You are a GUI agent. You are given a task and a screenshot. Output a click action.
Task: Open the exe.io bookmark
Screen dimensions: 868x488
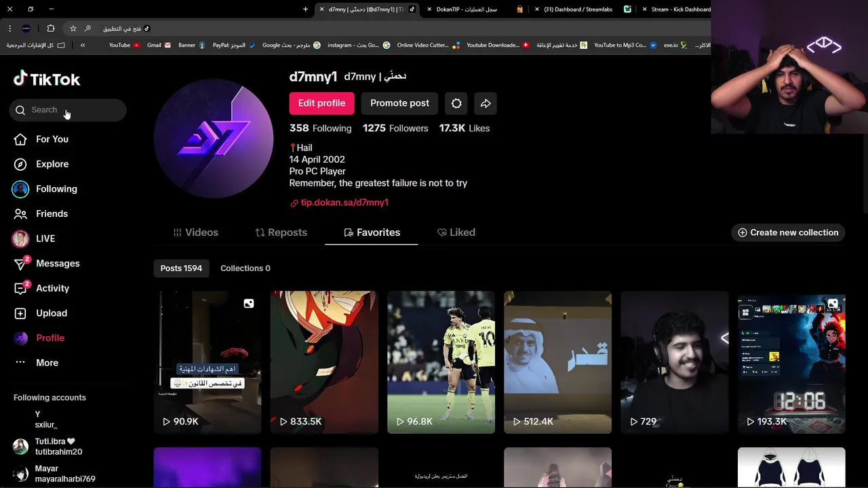coord(675,45)
